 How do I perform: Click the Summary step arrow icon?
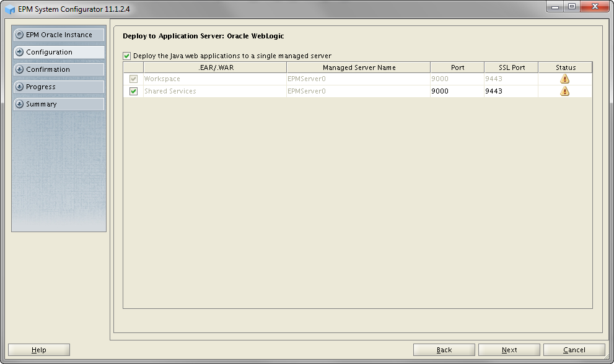coord(19,104)
